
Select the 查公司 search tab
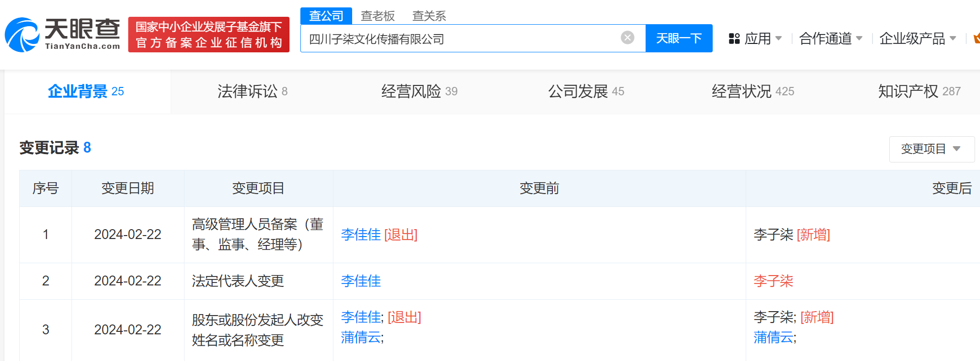pos(326,16)
